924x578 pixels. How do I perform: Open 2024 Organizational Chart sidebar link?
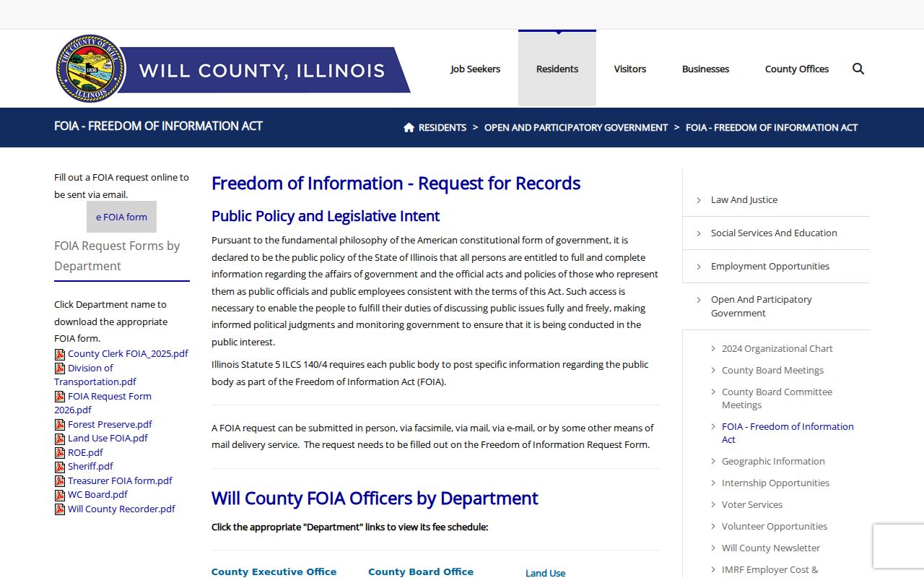click(777, 349)
